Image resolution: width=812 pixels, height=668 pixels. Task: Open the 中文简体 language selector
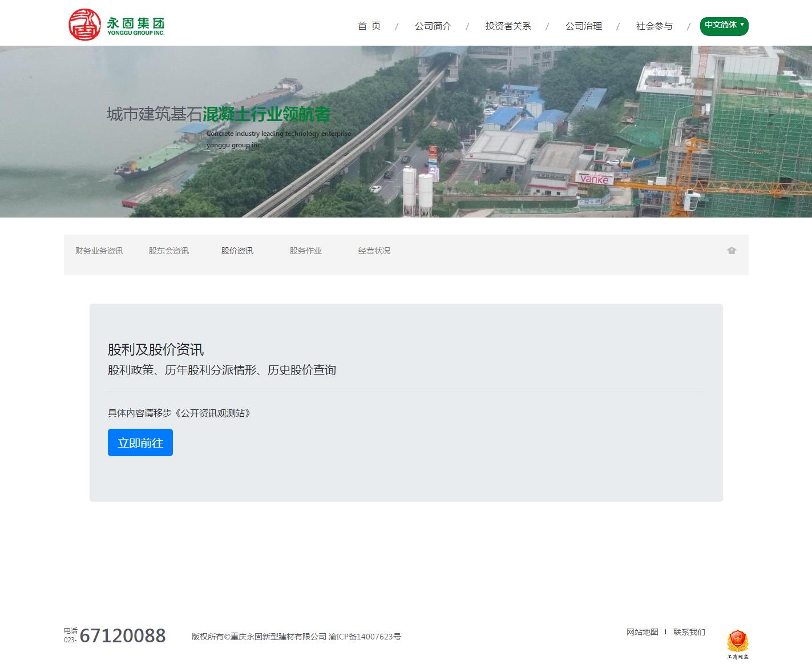720,26
